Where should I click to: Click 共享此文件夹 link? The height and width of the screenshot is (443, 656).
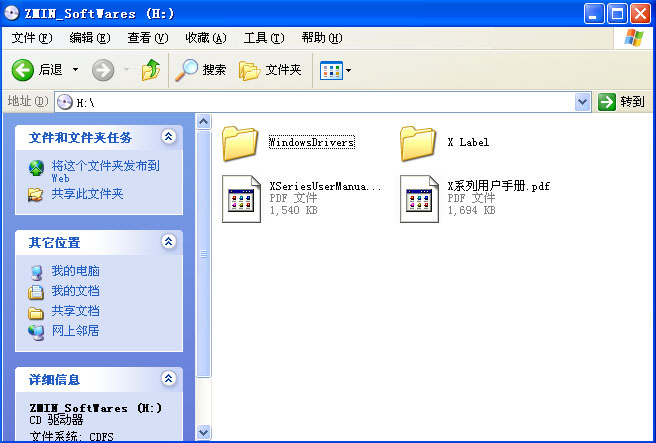click(87, 194)
